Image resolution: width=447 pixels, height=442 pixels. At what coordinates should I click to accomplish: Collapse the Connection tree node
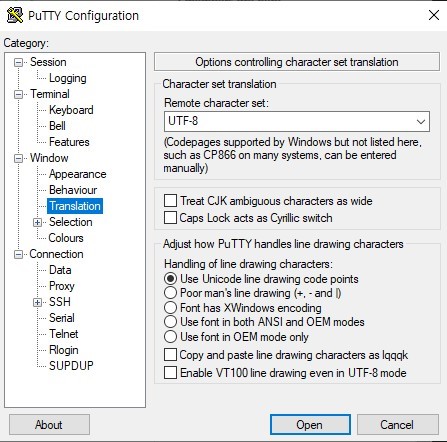19,254
